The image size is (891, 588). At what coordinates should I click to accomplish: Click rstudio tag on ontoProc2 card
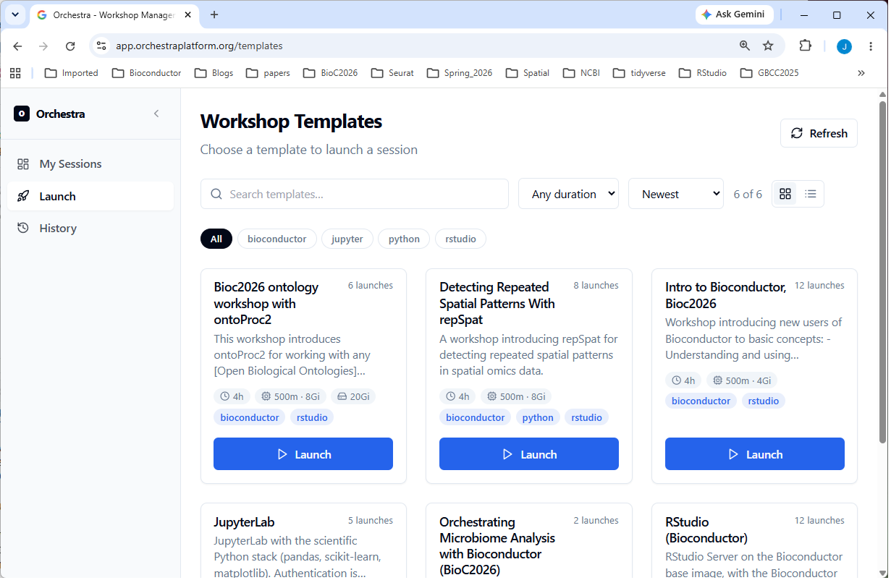click(x=312, y=417)
